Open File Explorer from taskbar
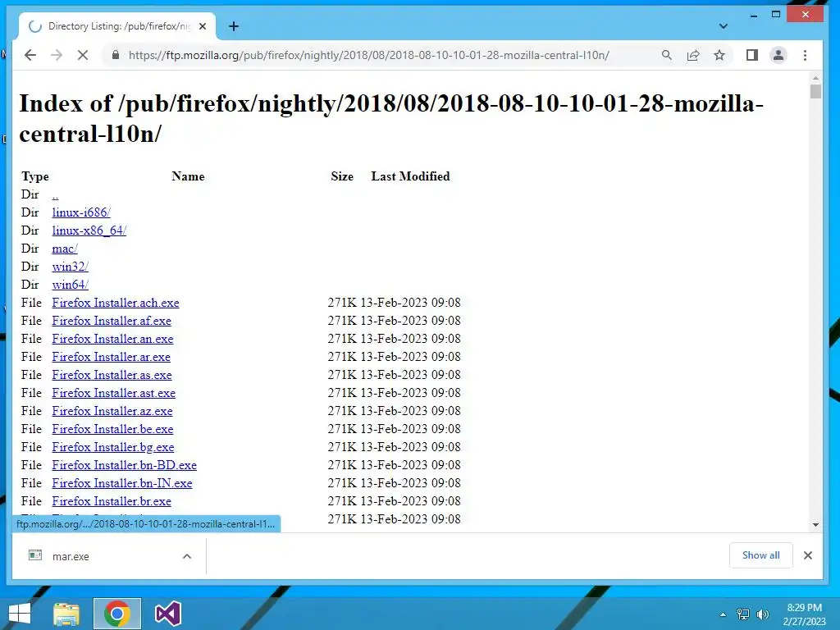Screen dimensions: 840x630 pyautogui.click(x=66, y=614)
